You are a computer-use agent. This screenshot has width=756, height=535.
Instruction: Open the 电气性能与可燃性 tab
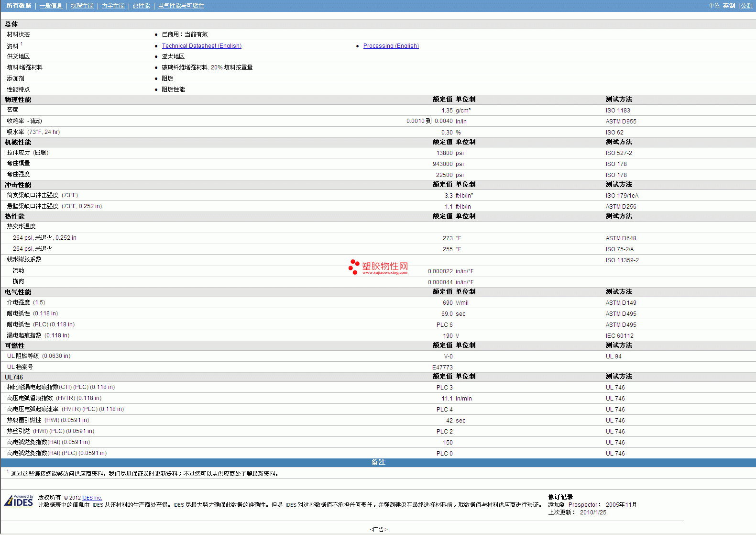[x=181, y=6]
